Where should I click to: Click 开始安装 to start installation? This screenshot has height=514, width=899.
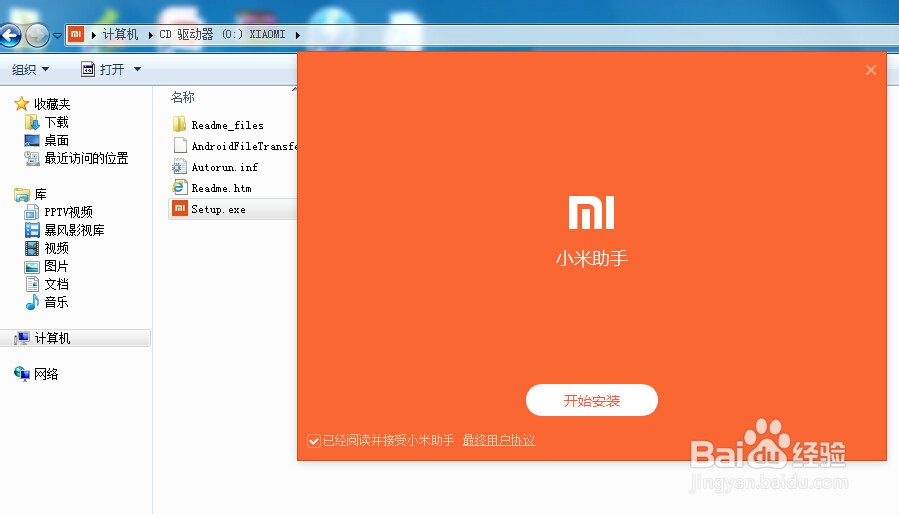592,400
